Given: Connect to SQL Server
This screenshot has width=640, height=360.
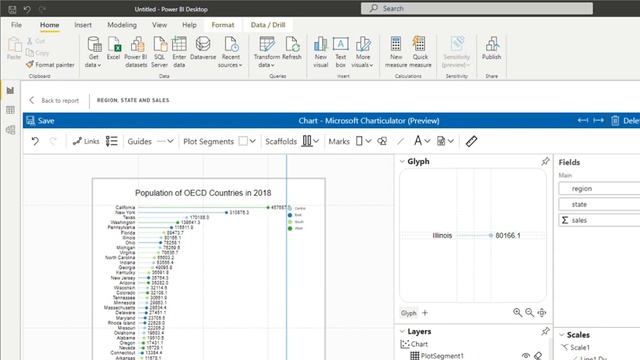Looking at the screenshot, I should [160, 52].
